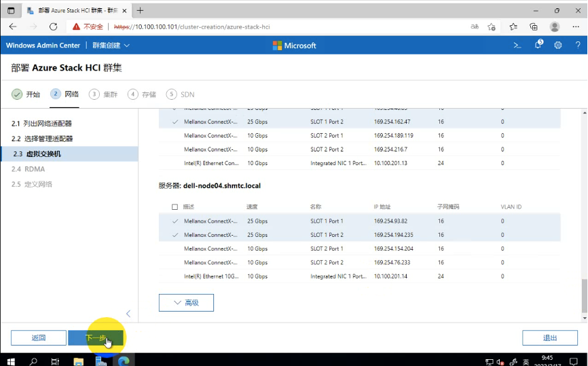
Task: Open the action center notification icon
Action: click(573, 361)
